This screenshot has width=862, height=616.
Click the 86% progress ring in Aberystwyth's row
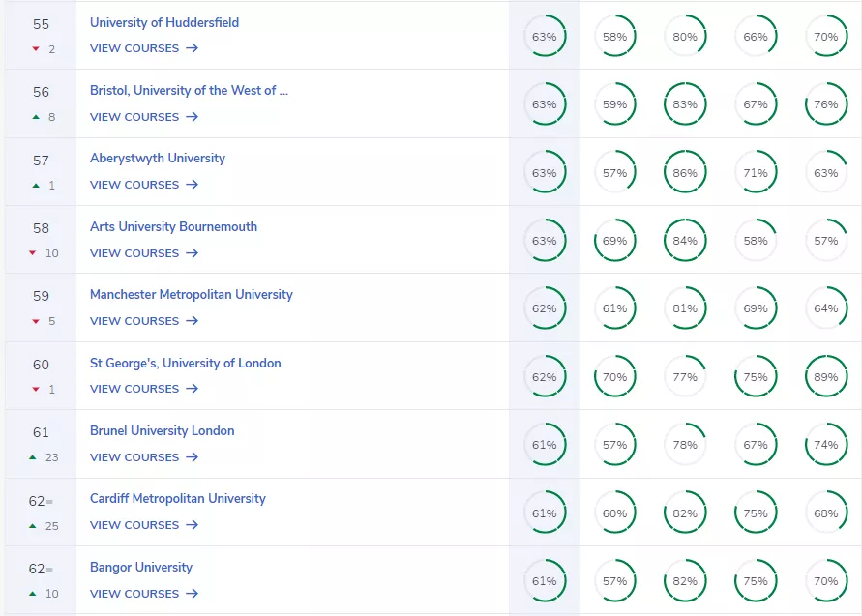685,172
